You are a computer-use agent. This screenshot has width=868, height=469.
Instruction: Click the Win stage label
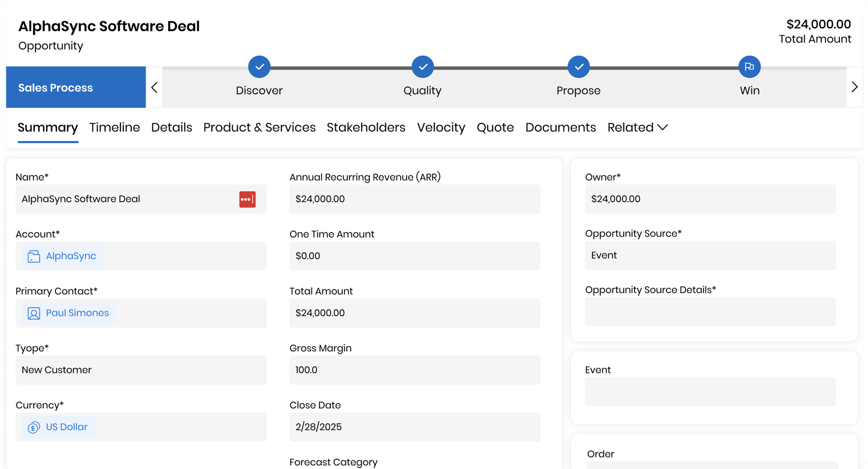pos(750,90)
